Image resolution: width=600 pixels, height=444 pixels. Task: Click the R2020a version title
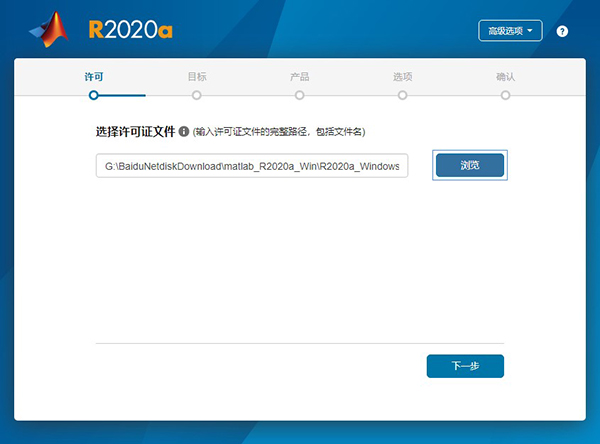click(130, 29)
